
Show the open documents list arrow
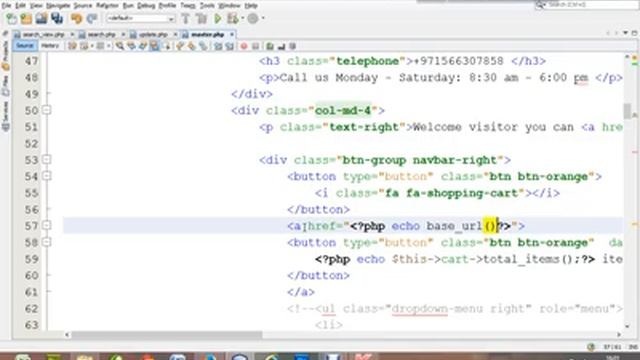pyautogui.click(x=625, y=33)
